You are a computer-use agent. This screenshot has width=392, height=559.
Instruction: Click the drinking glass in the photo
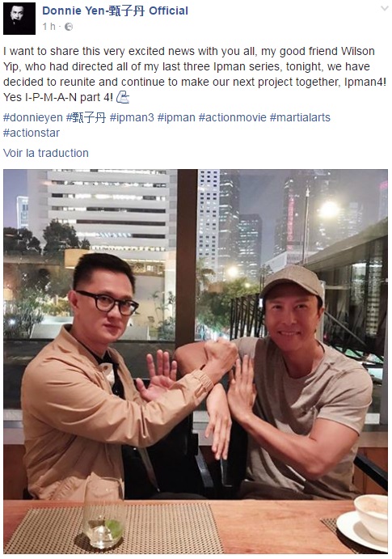(104, 514)
